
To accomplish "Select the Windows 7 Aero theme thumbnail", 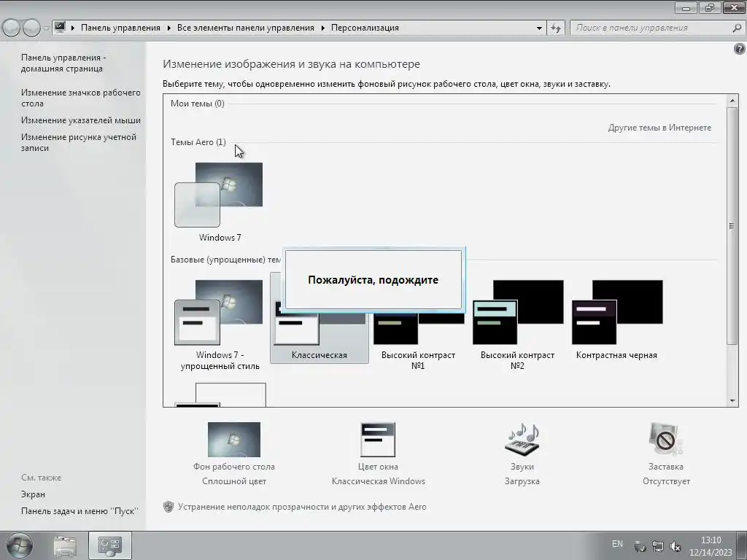I will pyautogui.click(x=219, y=195).
